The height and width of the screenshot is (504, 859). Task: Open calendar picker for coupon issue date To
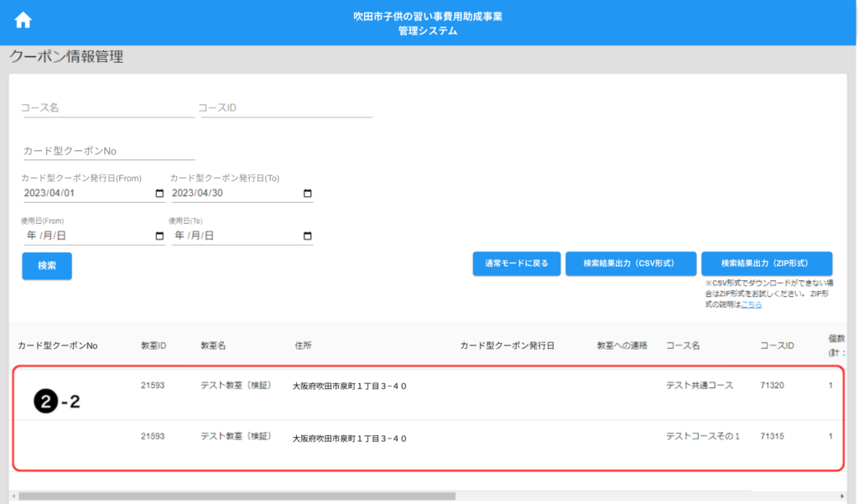308,194
